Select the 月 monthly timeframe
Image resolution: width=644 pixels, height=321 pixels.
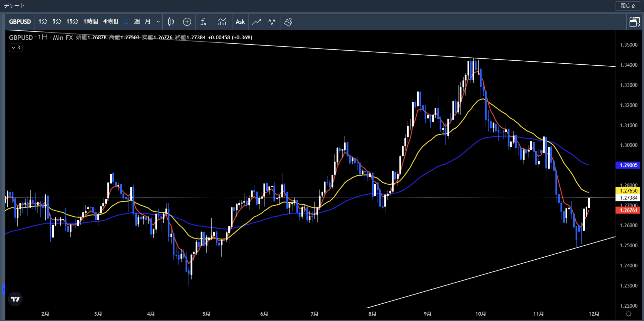[x=148, y=21]
